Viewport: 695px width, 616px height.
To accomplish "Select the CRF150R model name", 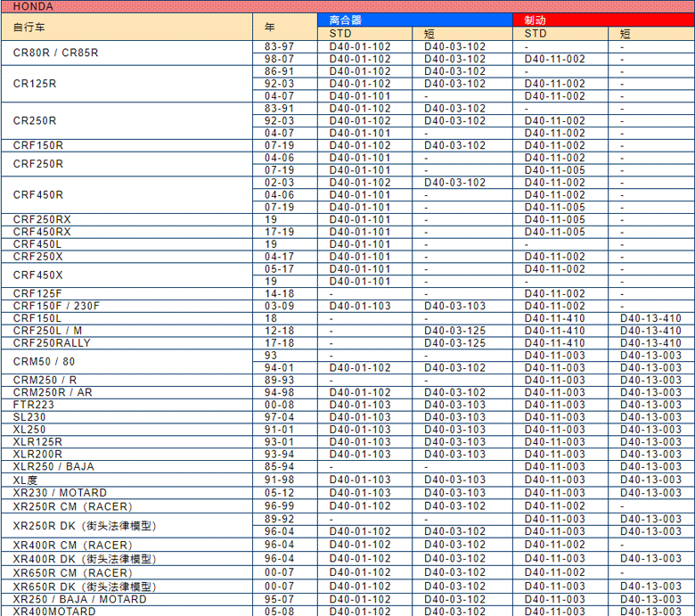I will 38,145.
